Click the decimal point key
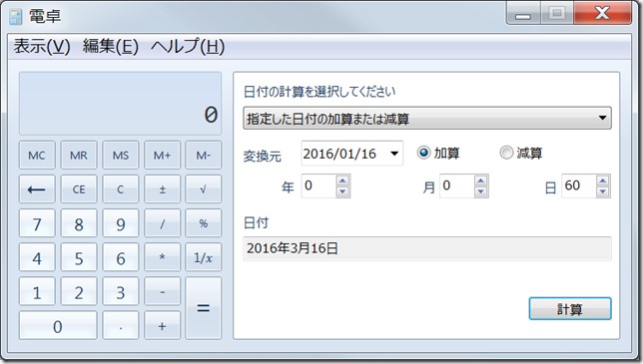Screen dimensions: 643x364 coord(121,325)
